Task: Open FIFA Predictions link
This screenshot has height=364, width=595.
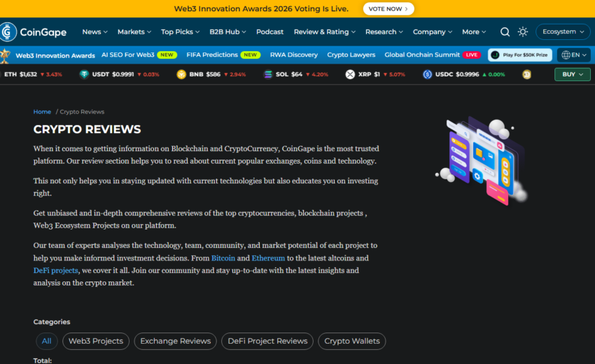Action: point(212,55)
